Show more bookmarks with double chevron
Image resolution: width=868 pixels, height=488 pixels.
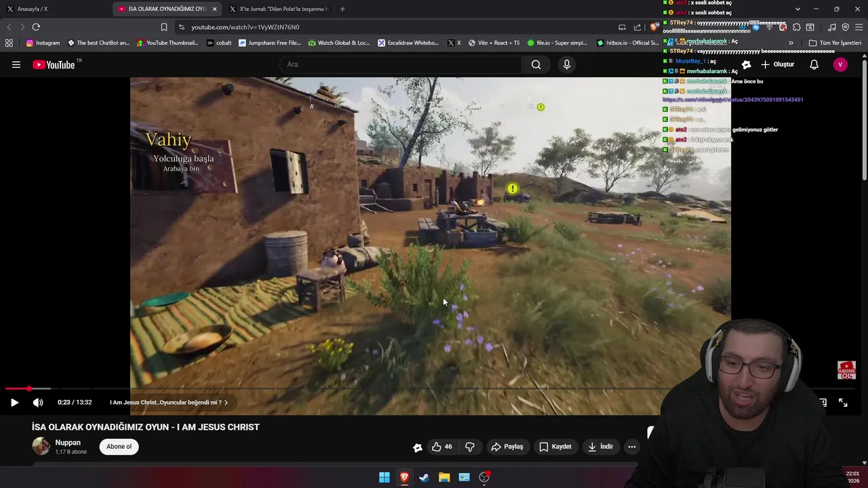[x=791, y=43]
